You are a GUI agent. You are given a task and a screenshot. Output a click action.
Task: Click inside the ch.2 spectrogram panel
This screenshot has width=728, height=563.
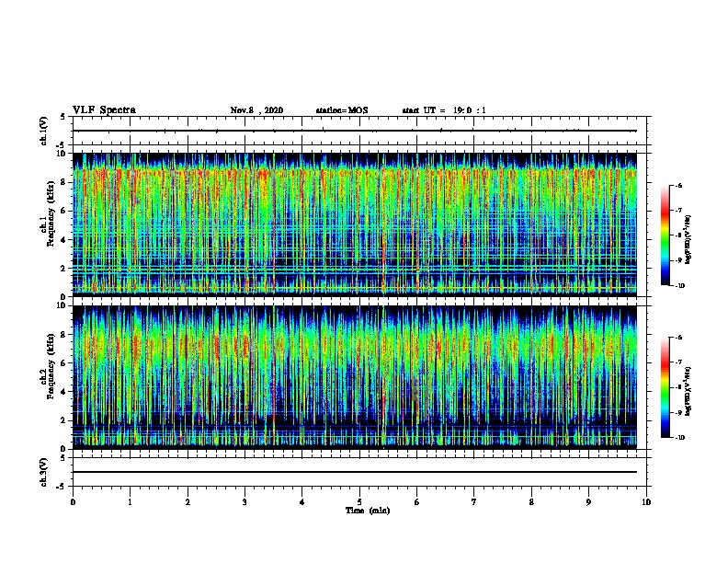tap(354, 377)
